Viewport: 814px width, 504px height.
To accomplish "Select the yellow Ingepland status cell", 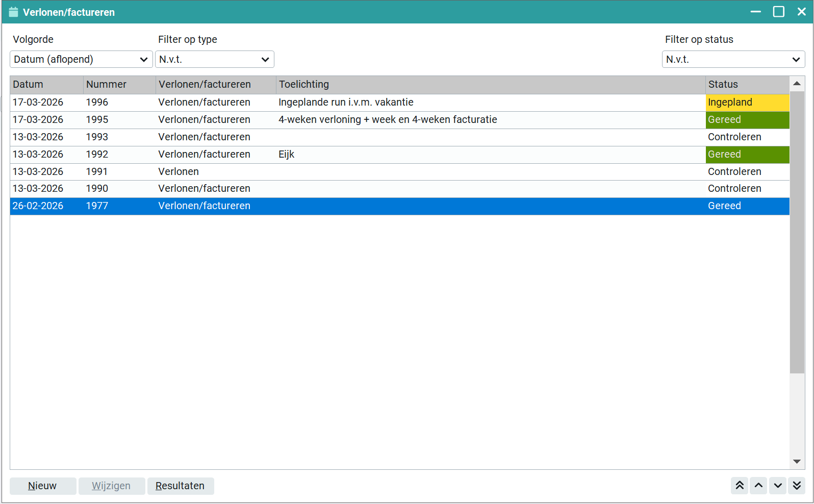I will click(x=747, y=103).
